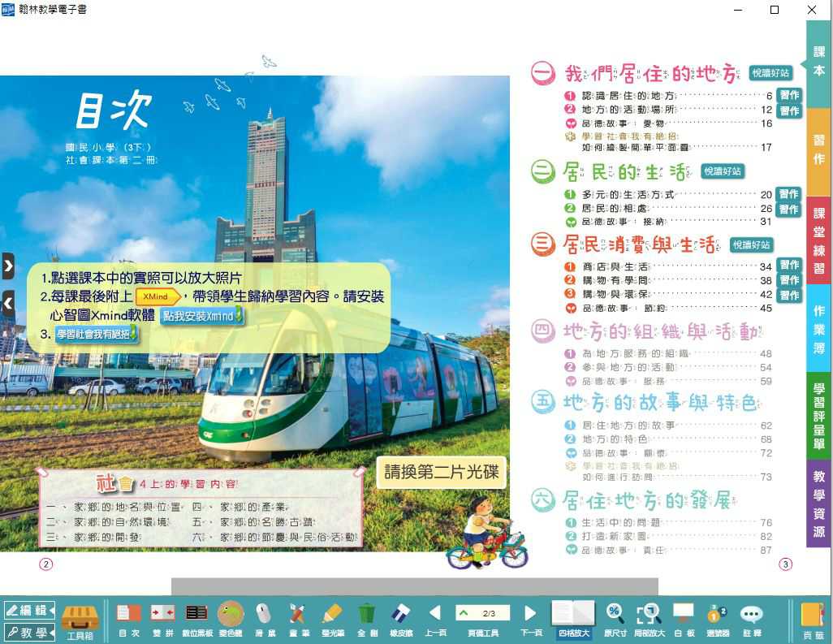Open 習作 for 地方的活動場所
This screenshot has height=644, width=833.
(789, 111)
